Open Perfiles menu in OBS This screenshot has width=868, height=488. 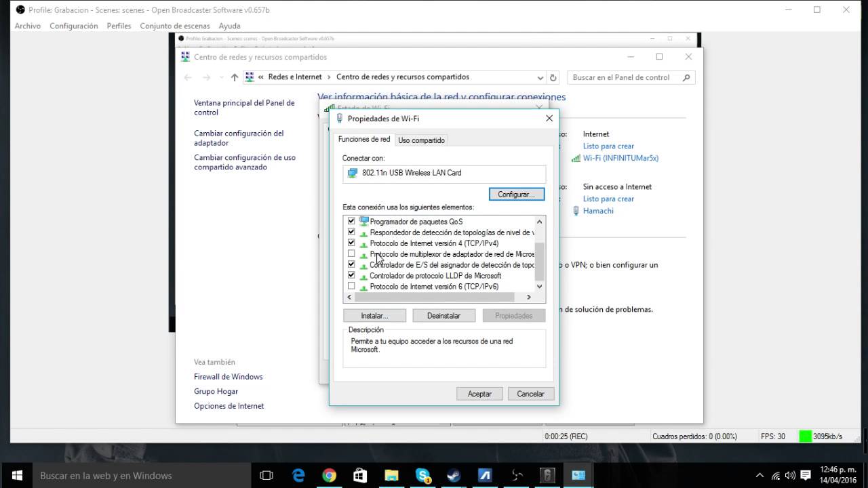(x=119, y=26)
